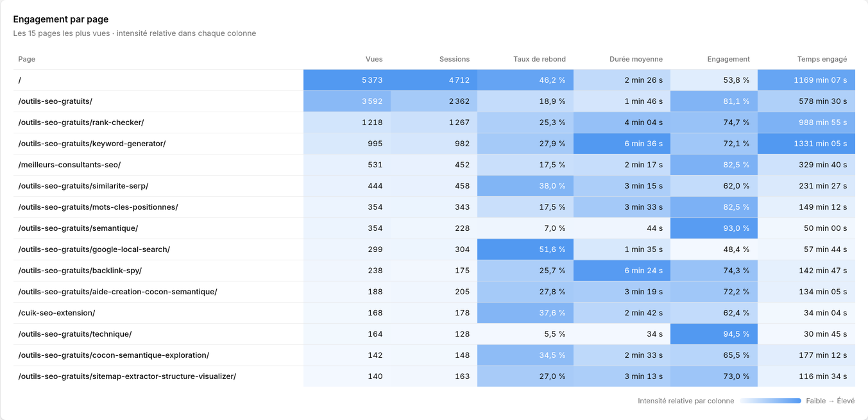The height and width of the screenshot is (420, 868).
Task: Select the /cuik-seo-extension/ page path
Action: tap(56, 313)
